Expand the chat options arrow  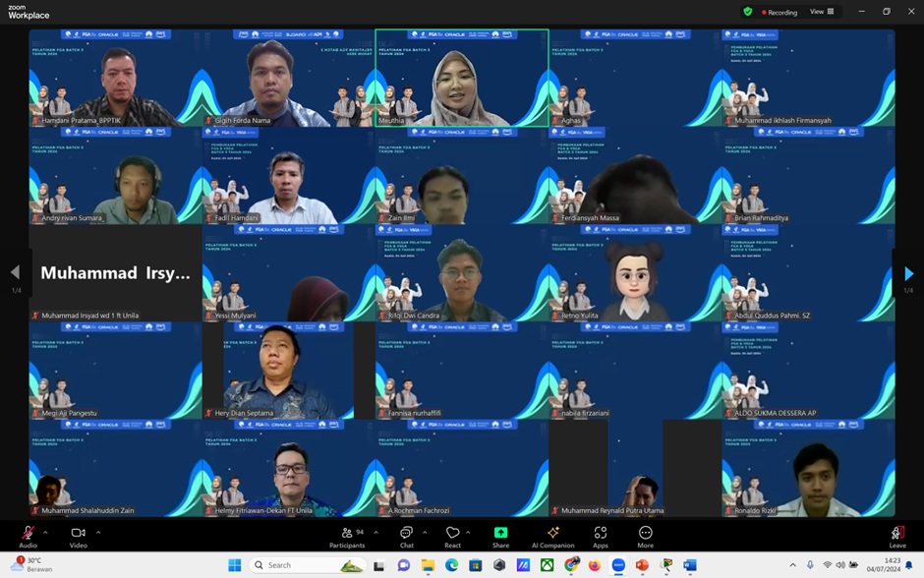click(x=425, y=532)
